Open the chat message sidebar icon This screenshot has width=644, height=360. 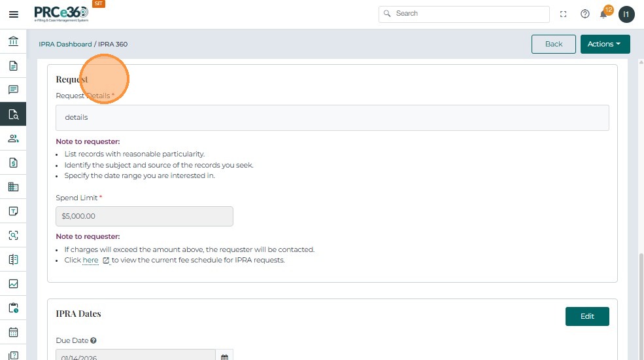pyautogui.click(x=13, y=90)
